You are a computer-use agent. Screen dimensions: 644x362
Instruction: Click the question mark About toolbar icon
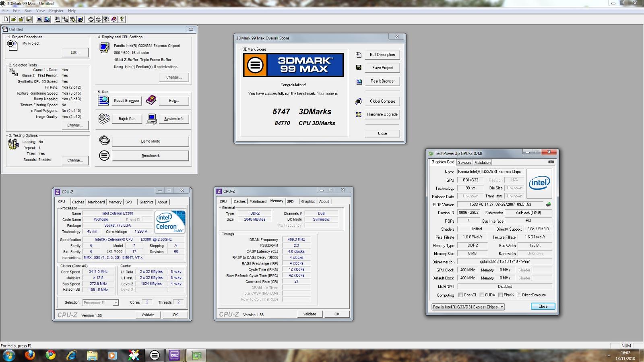point(122,19)
